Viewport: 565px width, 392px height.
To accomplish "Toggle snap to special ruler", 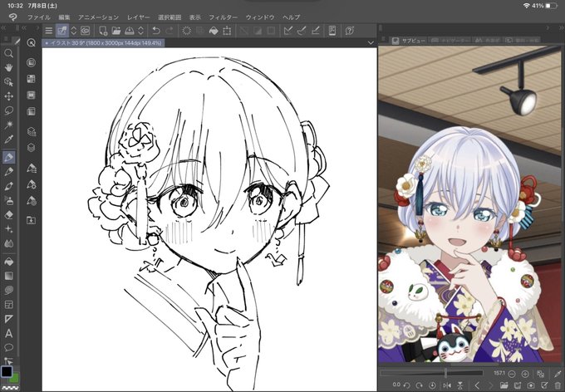I will [x=302, y=31].
